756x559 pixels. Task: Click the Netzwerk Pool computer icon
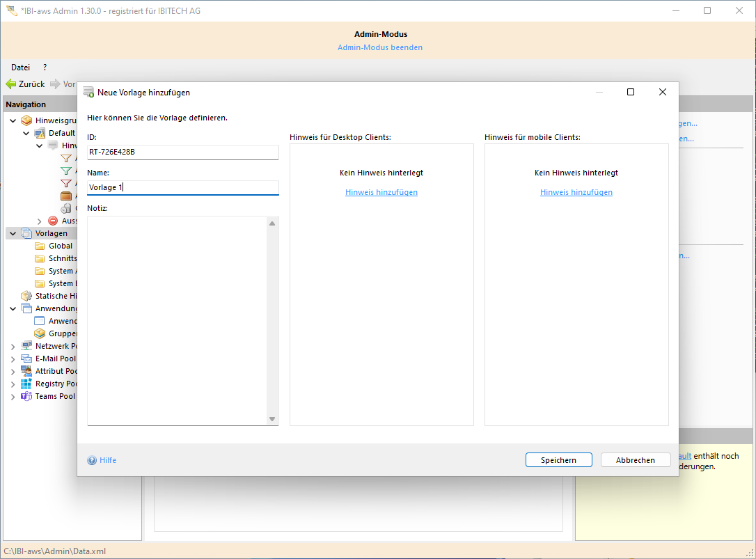tap(26, 346)
